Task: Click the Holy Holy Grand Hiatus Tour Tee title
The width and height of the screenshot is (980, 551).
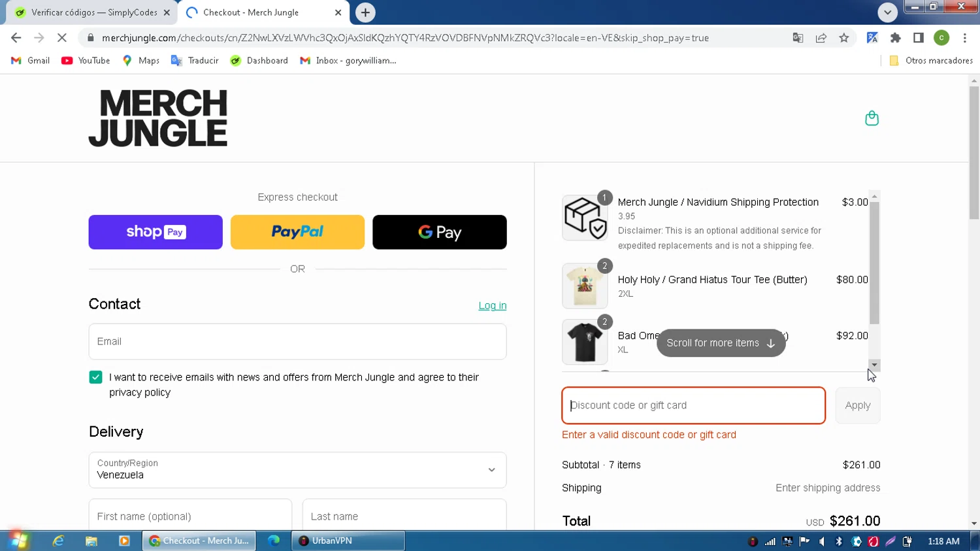Action: click(x=712, y=279)
